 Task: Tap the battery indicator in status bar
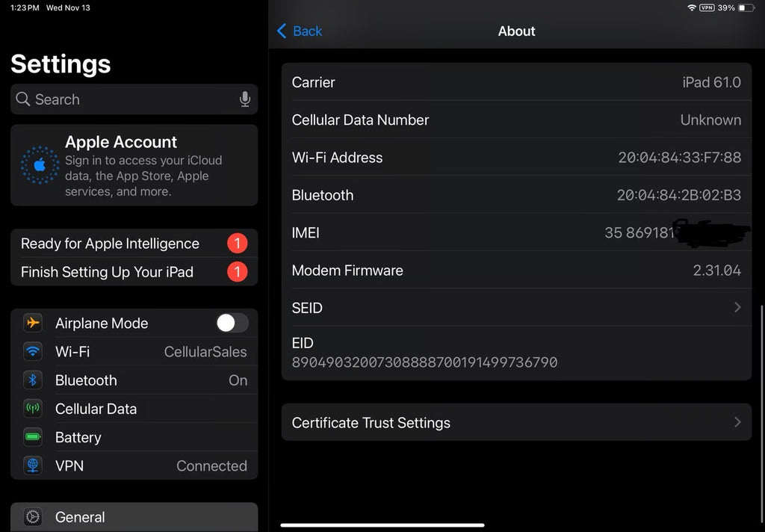[x=746, y=7]
